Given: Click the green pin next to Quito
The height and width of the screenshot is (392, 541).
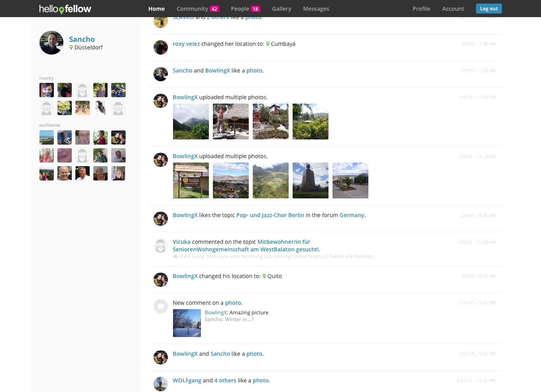Looking at the screenshot, I should click(x=264, y=276).
